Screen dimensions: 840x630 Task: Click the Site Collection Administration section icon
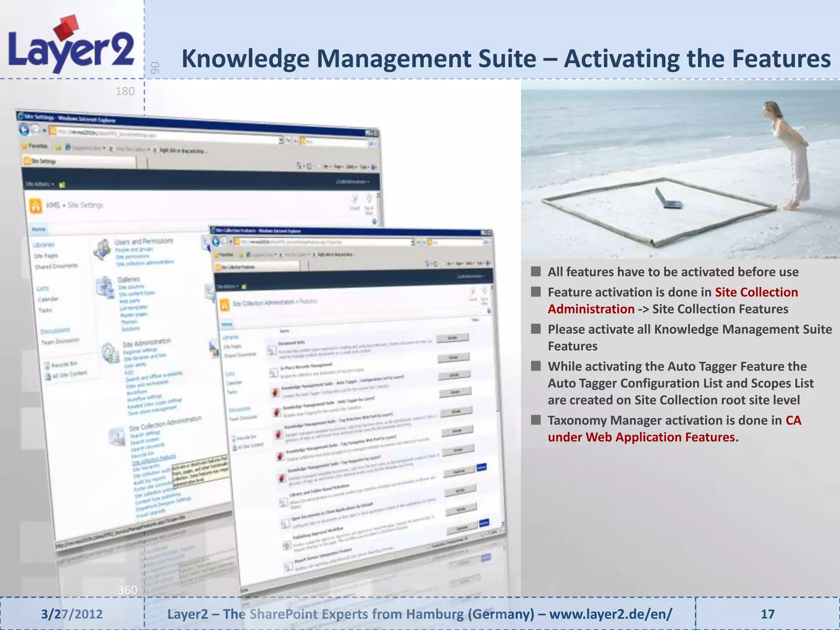tap(117, 436)
